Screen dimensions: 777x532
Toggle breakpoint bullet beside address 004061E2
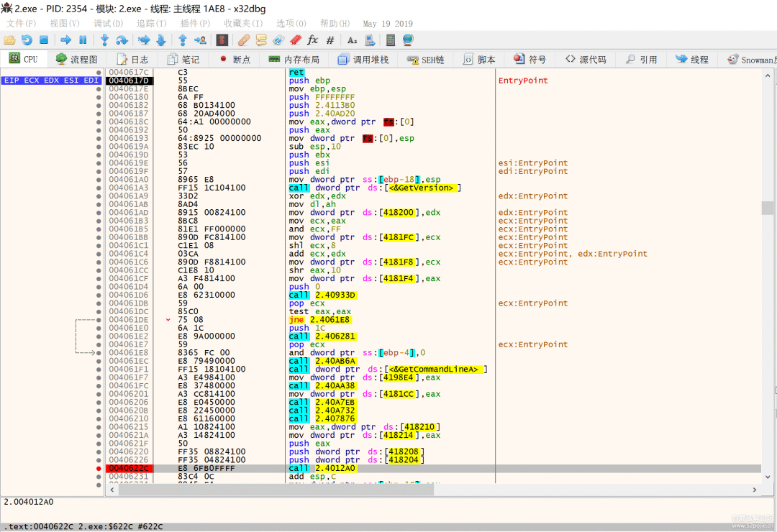pyautogui.click(x=99, y=336)
